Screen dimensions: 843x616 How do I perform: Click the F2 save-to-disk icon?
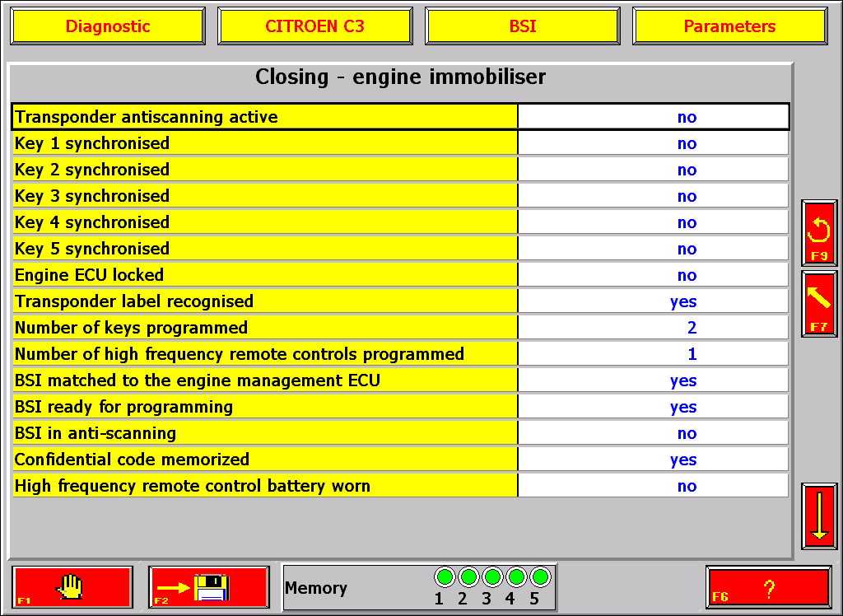208,587
